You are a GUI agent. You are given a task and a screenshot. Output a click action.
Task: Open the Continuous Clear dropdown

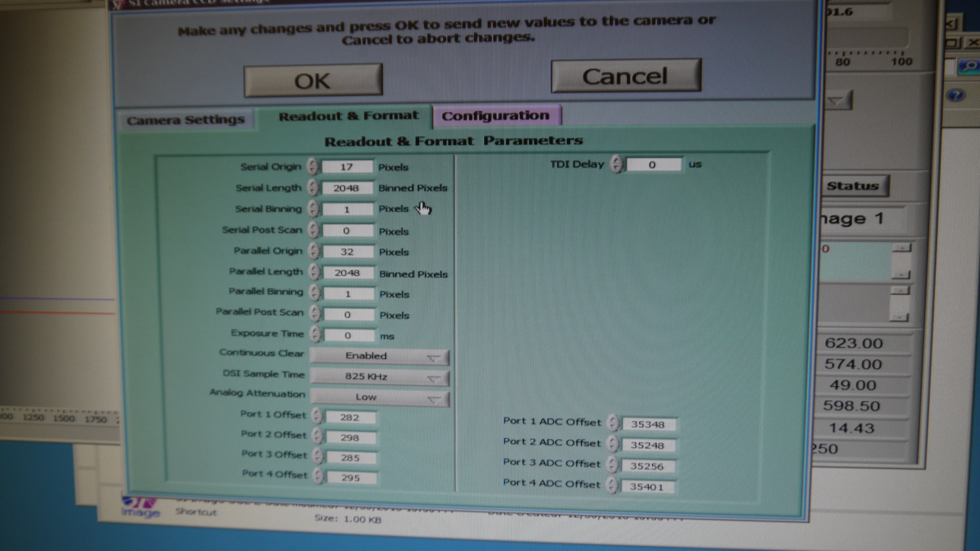(379, 356)
